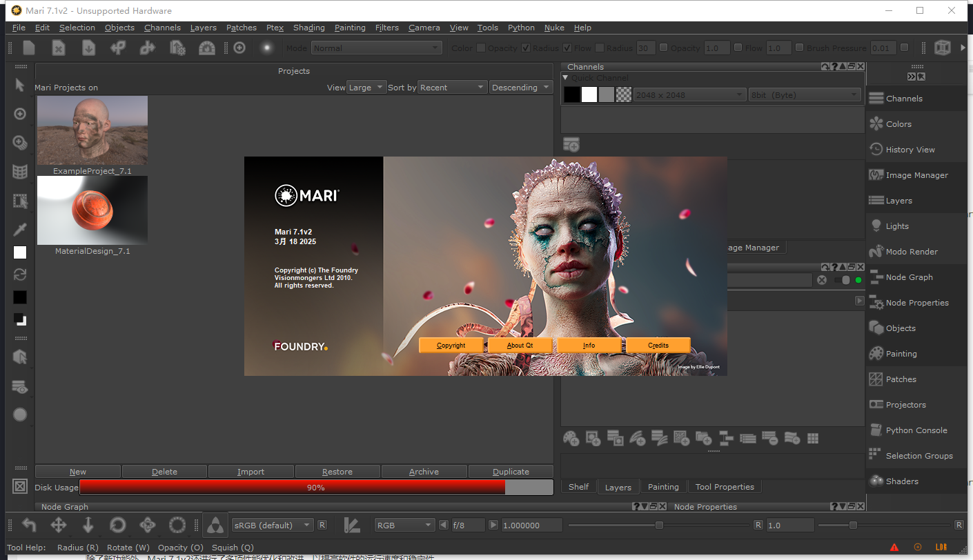Click the undo arrow in bottom toolbar
Viewport: 973px width, 560px height.
click(29, 525)
